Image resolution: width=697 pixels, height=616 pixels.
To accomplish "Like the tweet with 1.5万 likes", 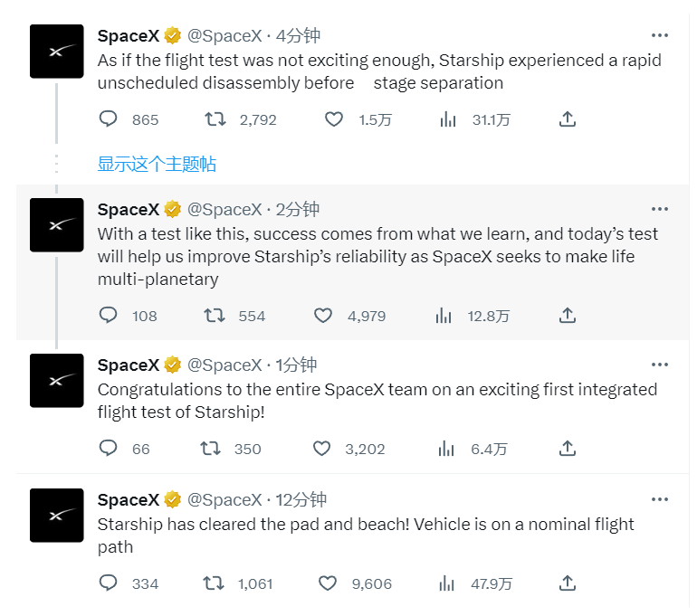I will point(334,119).
